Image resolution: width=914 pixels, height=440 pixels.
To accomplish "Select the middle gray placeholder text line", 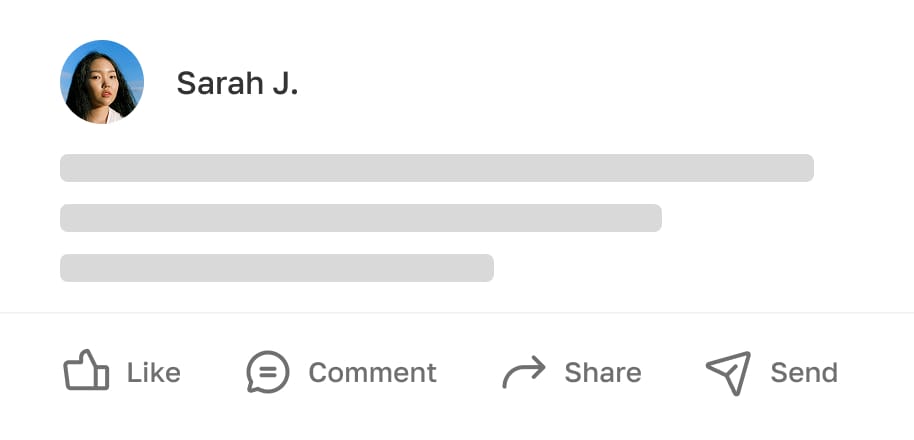I will 361,218.
